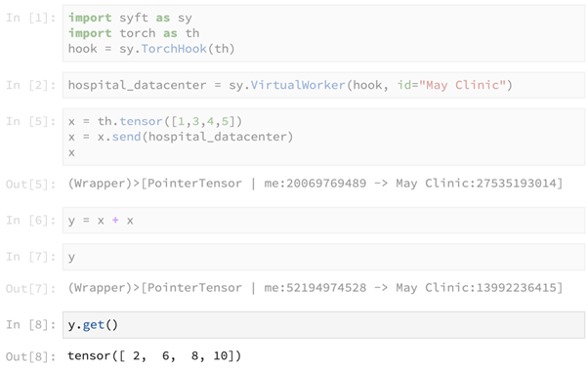Click the Out[8] prompt label
Viewport: 588px width, 369px height.
(x=30, y=356)
